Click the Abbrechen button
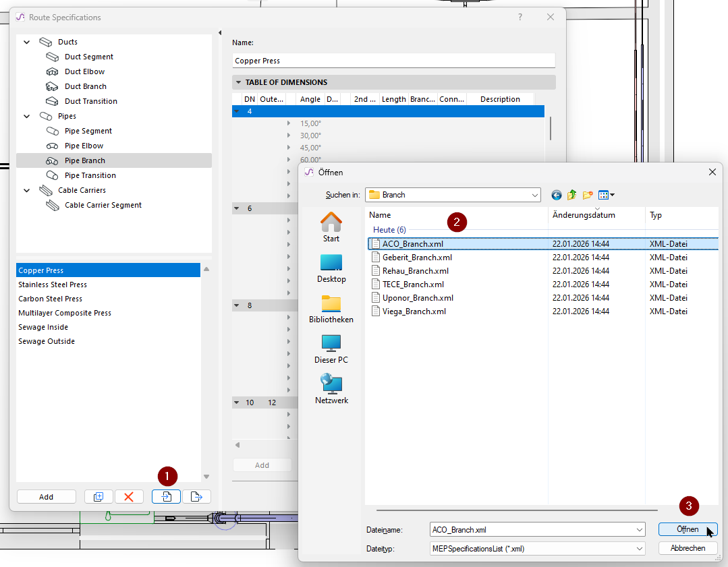This screenshot has height=567, width=728. pos(688,548)
